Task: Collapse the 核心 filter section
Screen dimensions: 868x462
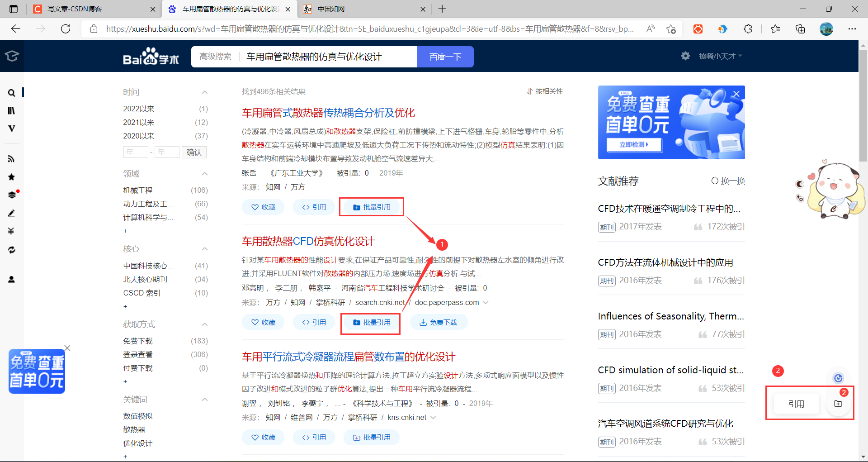Action: [205, 249]
